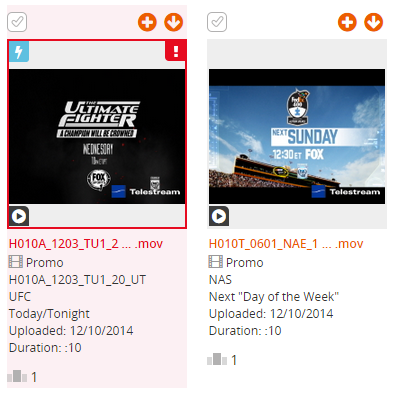The height and width of the screenshot is (406, 402).
Task: Click the Next "Day of the Week" description text
Action: tap(274, 297)
